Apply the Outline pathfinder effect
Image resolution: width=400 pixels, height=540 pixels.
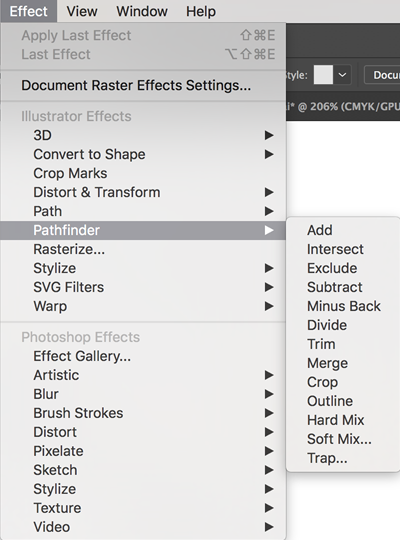tap(343, 401)
